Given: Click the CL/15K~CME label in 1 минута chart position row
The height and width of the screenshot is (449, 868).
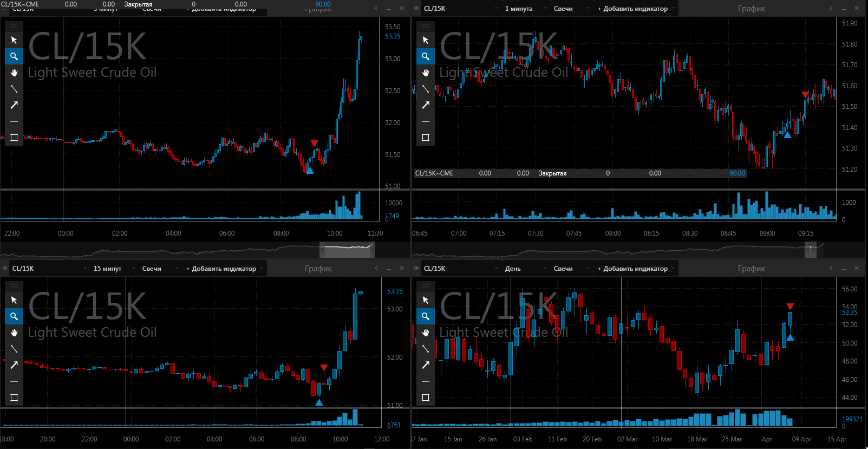Looking at the screenshot, I should coord(434,173).
